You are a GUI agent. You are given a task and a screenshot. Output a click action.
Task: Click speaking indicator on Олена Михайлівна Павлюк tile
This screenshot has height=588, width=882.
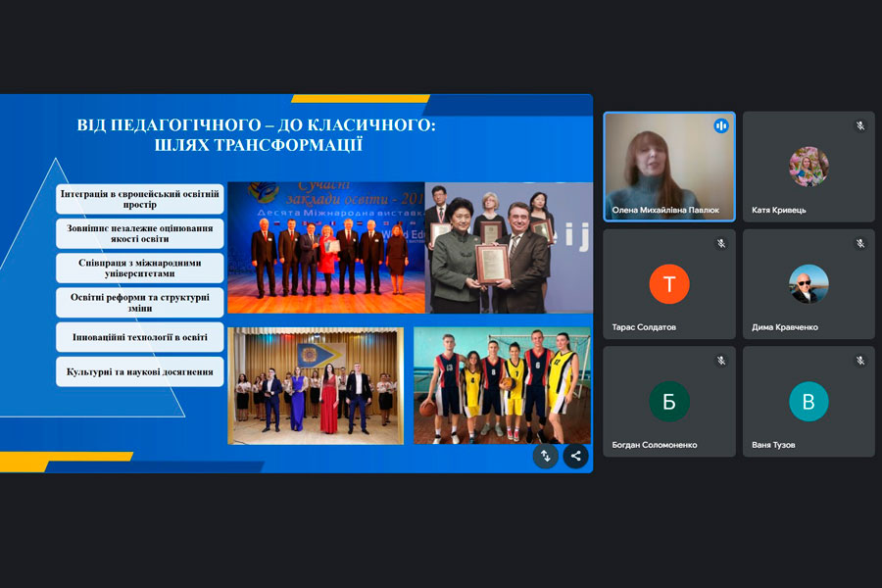pyautogui.click(x=721, y=126)
